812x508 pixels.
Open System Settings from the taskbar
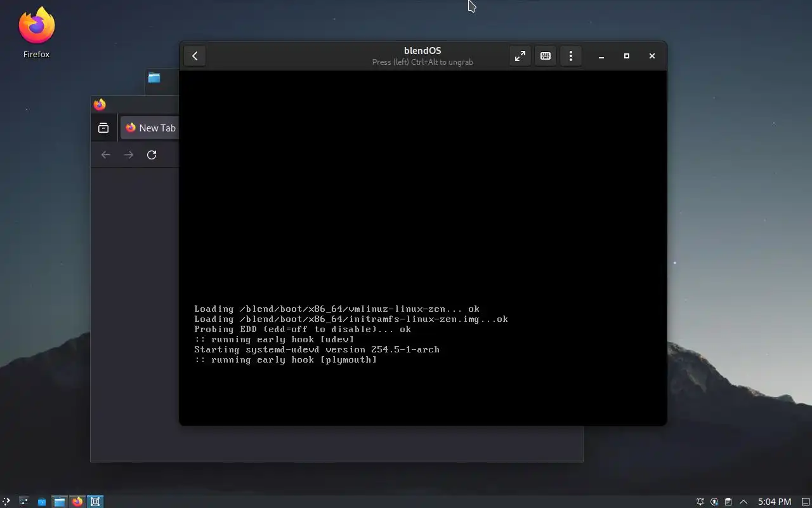(x=23, y=502)
